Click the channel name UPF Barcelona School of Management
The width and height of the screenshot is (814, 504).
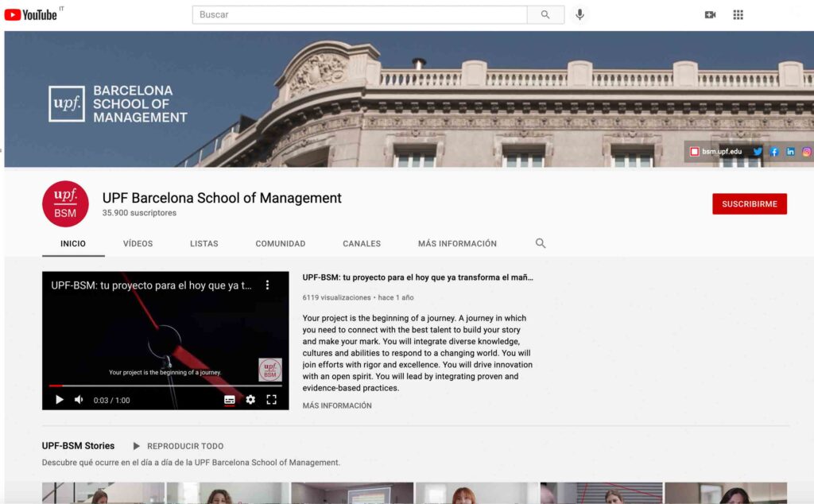coord(222,198)
